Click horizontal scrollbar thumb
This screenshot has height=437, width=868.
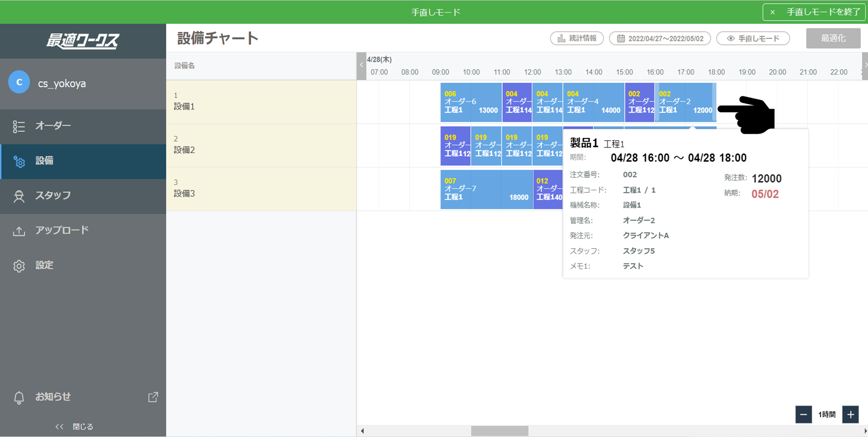500,431
